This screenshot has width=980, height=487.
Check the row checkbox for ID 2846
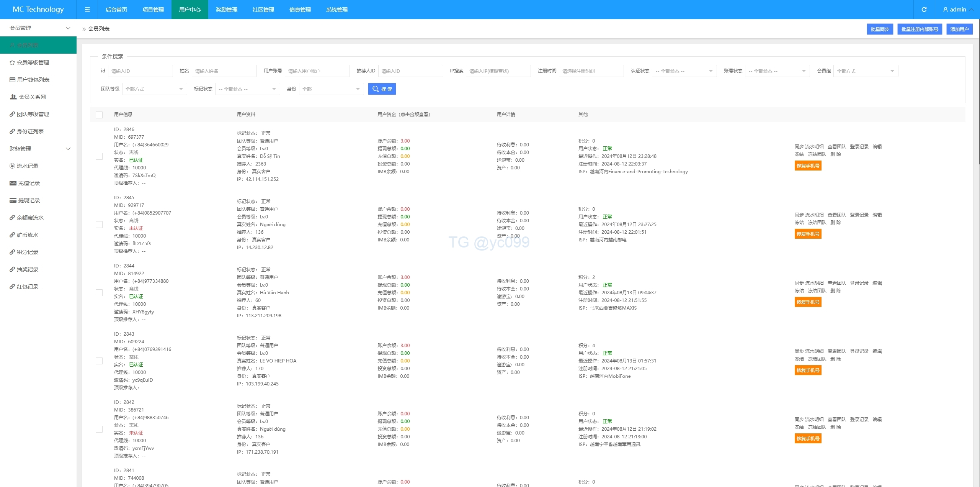pos(99,156)
